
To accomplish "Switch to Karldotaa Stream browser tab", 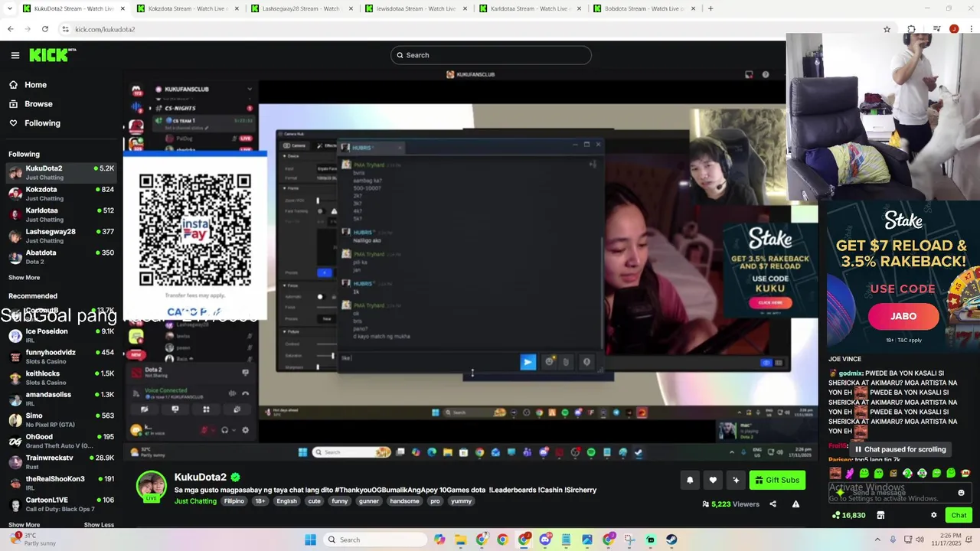I will pyautogui.click(x=530, y=8).
